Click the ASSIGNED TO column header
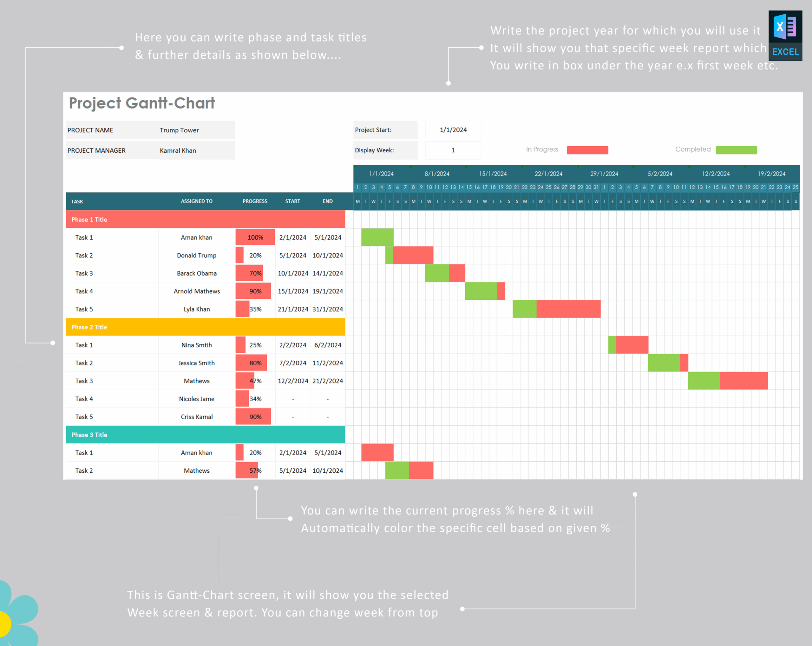This screenshot has height=646, width=812. point(196,201)
